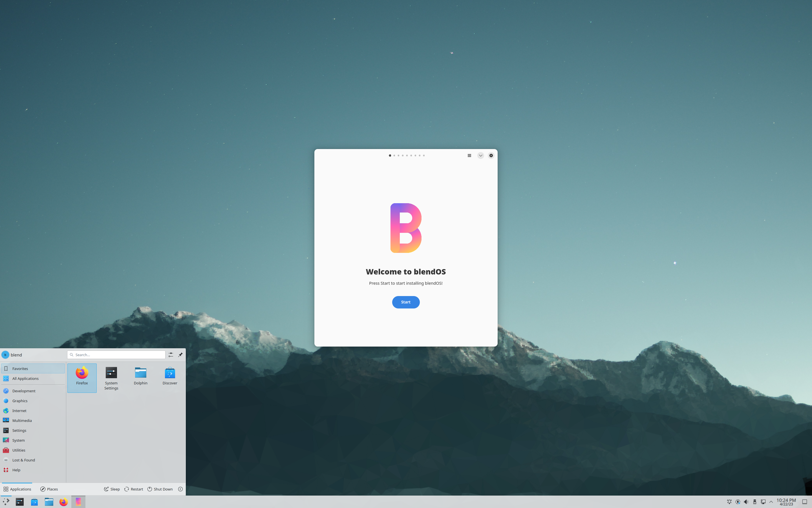Click the show desktop button
Viewport: 812px width, 508px height.
point(805,502)
